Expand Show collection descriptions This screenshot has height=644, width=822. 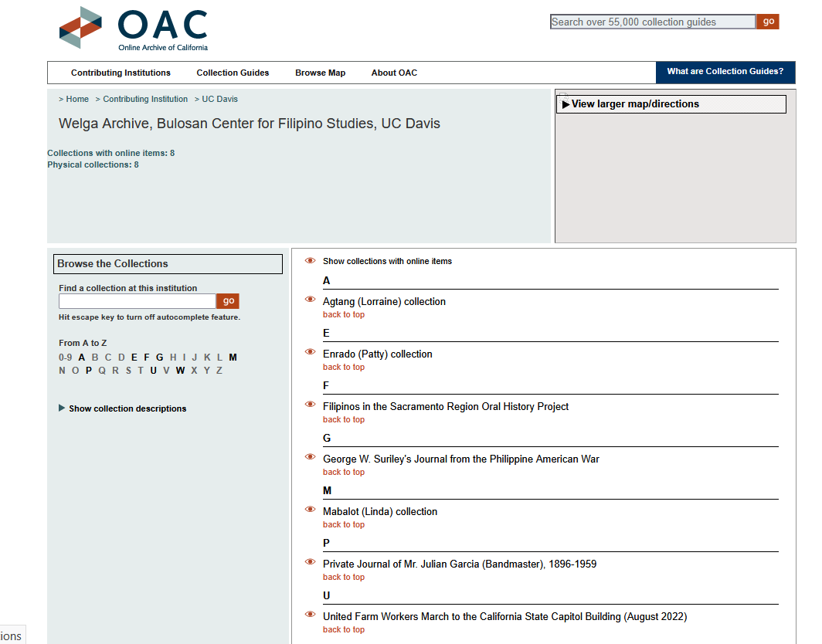pyautogui.click(x=127, y=408)
